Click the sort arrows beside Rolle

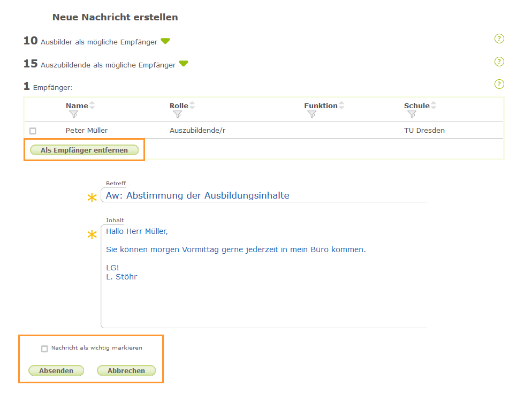(x=192, y=105)
